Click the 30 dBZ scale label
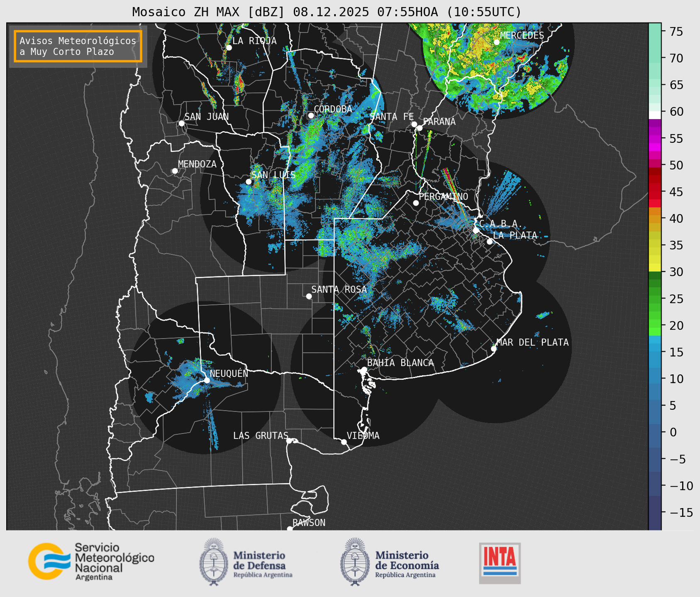 tap(676, 272)
